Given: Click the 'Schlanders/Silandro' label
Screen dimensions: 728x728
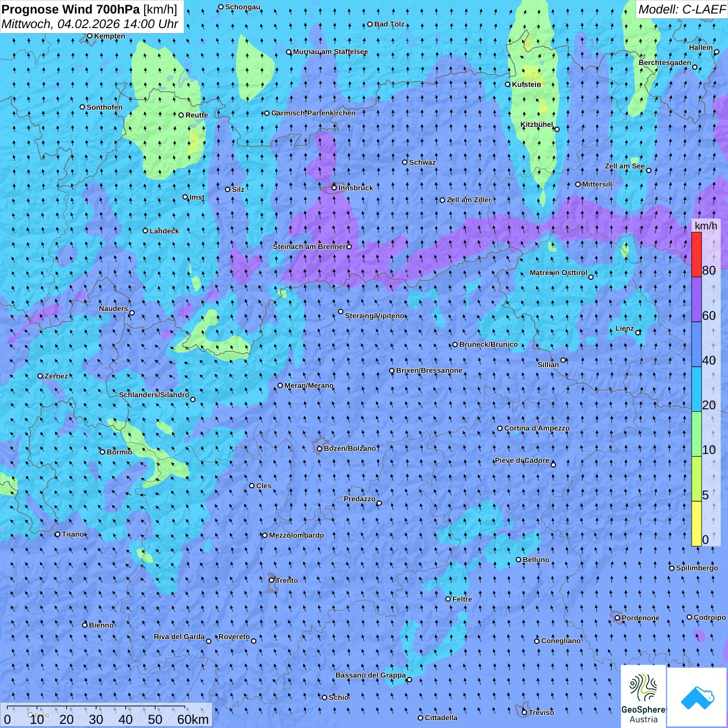Looking at the screenshot, I should [x=154, y=395].
